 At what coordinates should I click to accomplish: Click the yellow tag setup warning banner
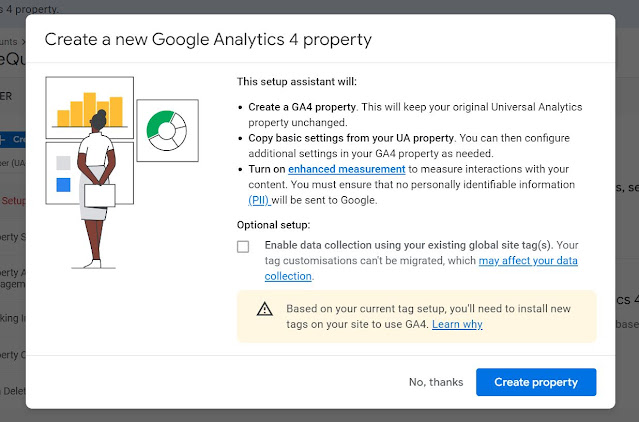(x=416, y=317)
